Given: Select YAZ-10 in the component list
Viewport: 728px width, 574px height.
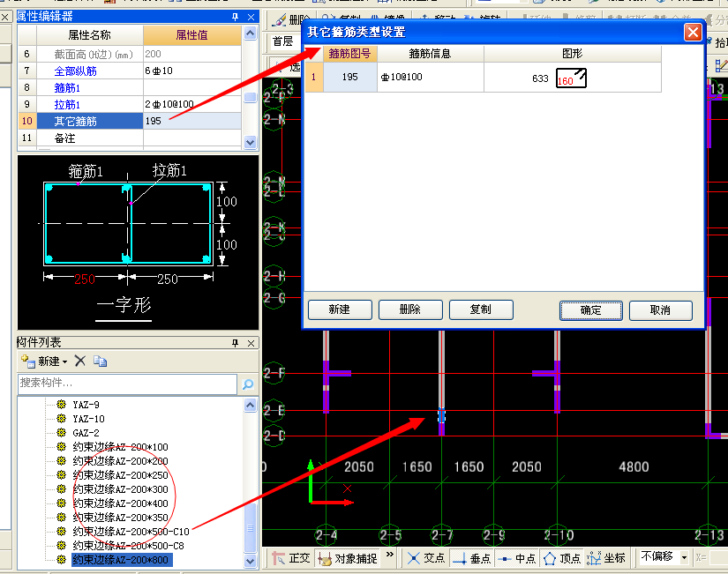Looking at the screenshot, I should [88, 419].
